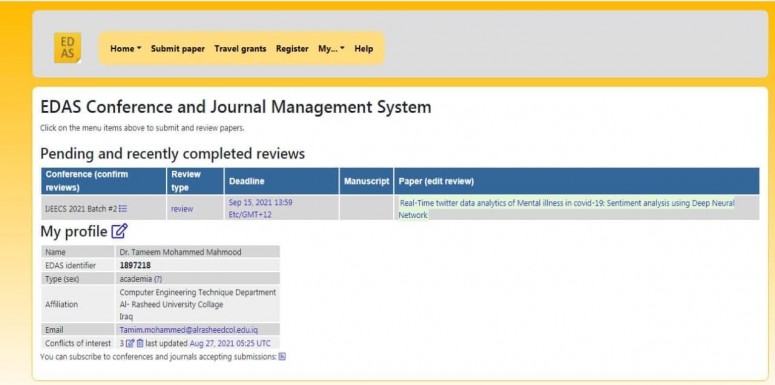This screenshot has width=775, height=385.
Task: Delete conflicts of interest trash icon
Action: (x=140, y=343)
